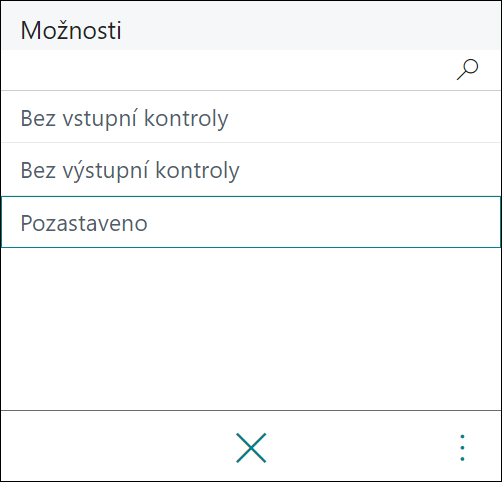This screenshot has height=482, width=502.
Task: Select the 'Bez vstupní kontroly' option
Action: coord(251,117)
